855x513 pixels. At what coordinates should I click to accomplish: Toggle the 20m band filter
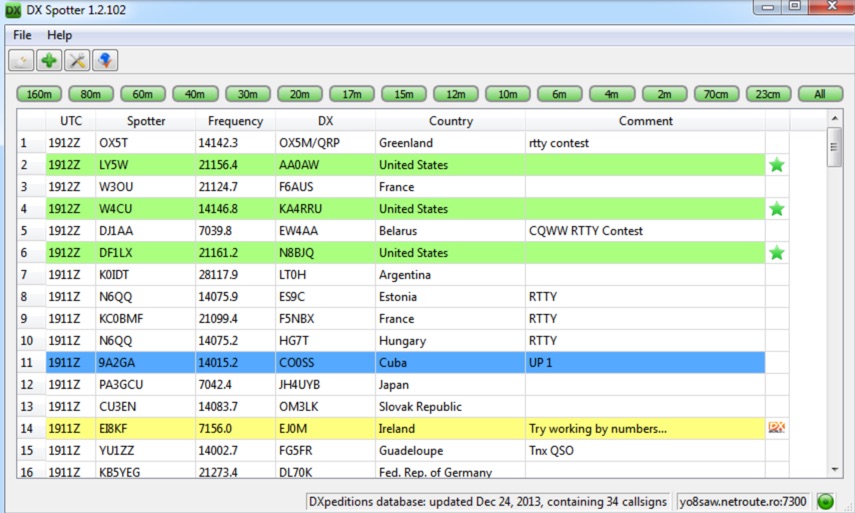tap(300, 94)
